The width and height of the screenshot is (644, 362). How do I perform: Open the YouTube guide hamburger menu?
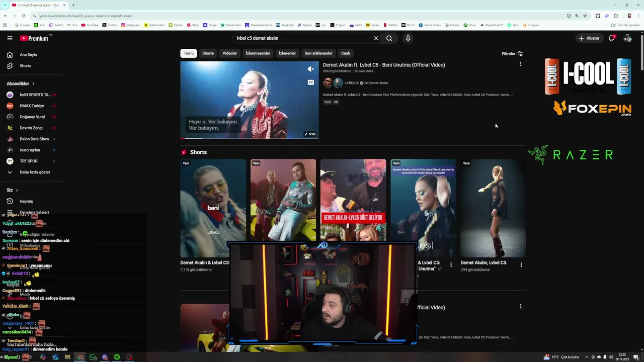[10, 38]
